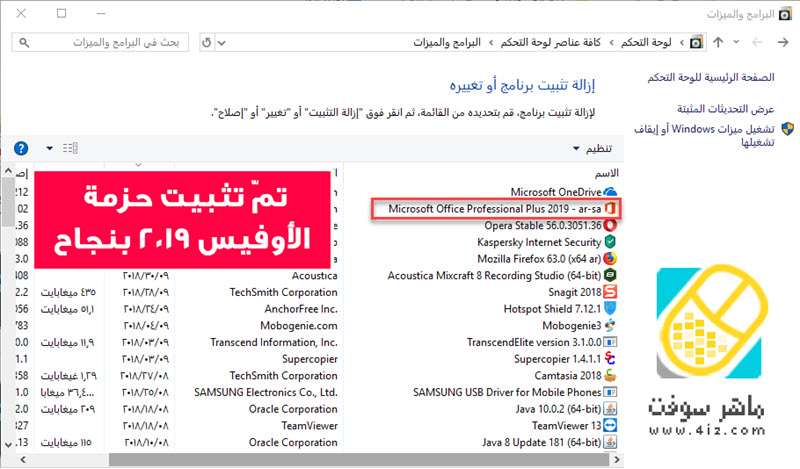
Task: Click the Mozilla Firefox 63.0 icon
Action: pyautogui.click(x=610, y=259)
